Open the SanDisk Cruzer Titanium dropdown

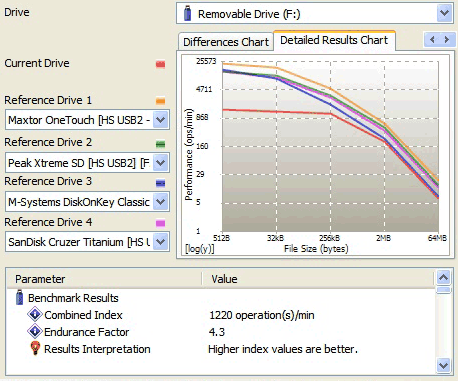[161, 242]
